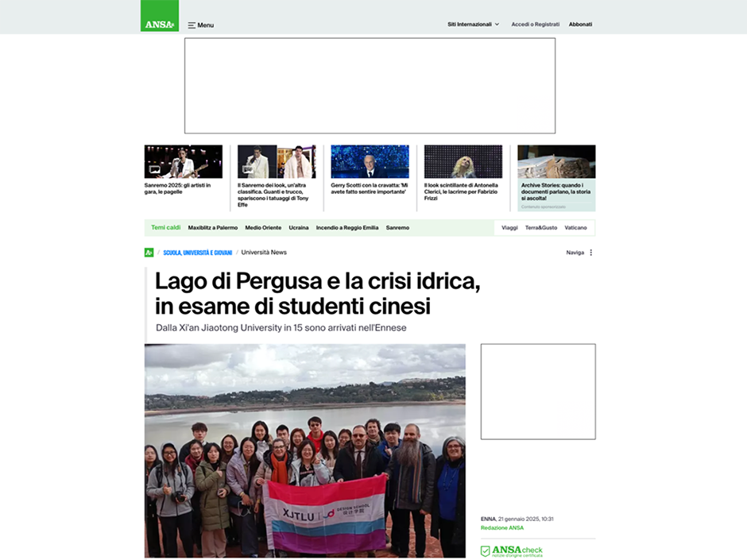This screenshot has width=747, height=560.
Task: Open the Gerry Scotti article thumbnail
Action: point(370,161)
